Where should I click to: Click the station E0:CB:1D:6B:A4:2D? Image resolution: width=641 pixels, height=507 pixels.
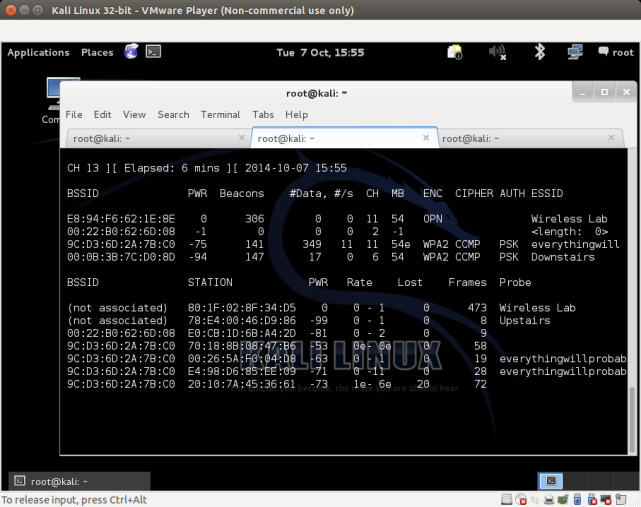[x=242, y=333]
